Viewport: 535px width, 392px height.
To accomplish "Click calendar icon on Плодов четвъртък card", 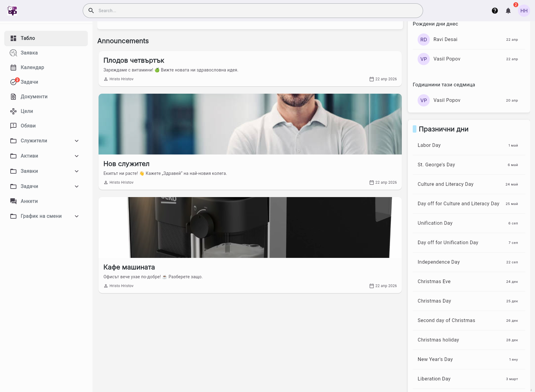I will pyautogui.click(x=371, y=79).
